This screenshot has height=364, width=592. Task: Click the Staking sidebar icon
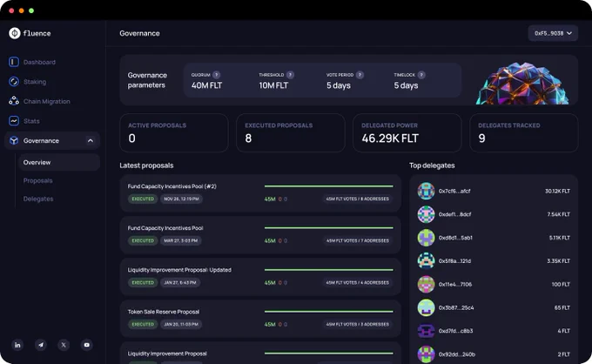click(x=14, y=82)
